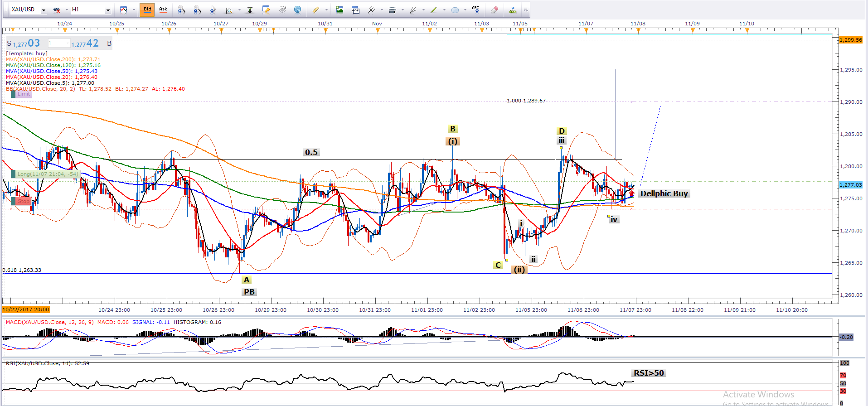The width and height of the screenshot is (868, 406).
Task: Open the H1 timeframe dropdown
Action: point(108,10)
